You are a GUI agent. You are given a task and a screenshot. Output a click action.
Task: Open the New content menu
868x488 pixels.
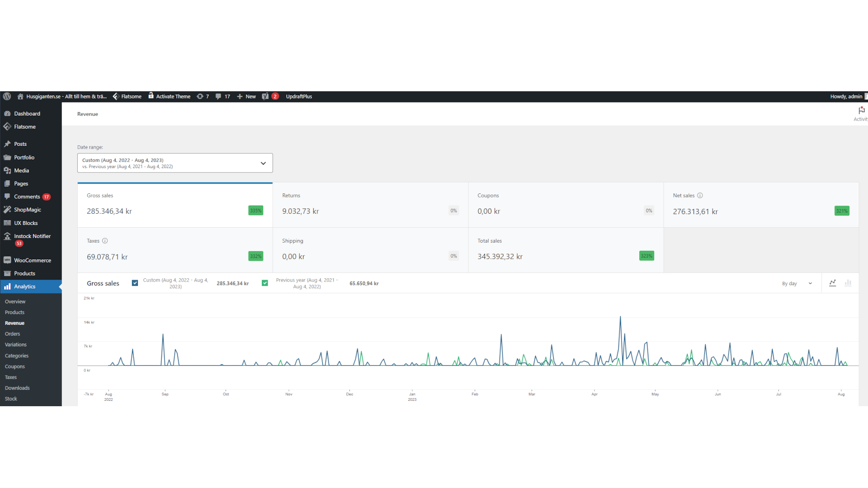click(246, 96)
